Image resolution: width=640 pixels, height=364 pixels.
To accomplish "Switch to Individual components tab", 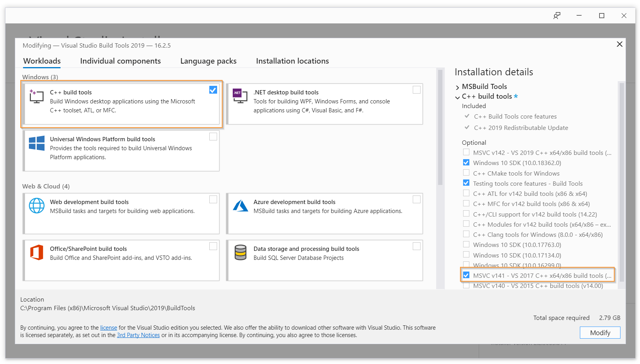I will (x=120, y=61).
